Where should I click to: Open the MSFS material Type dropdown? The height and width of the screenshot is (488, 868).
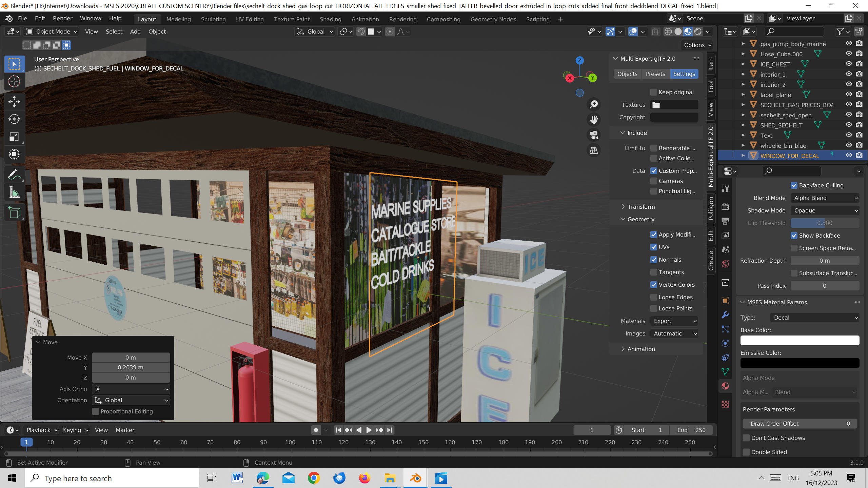(x=815, y=318)
